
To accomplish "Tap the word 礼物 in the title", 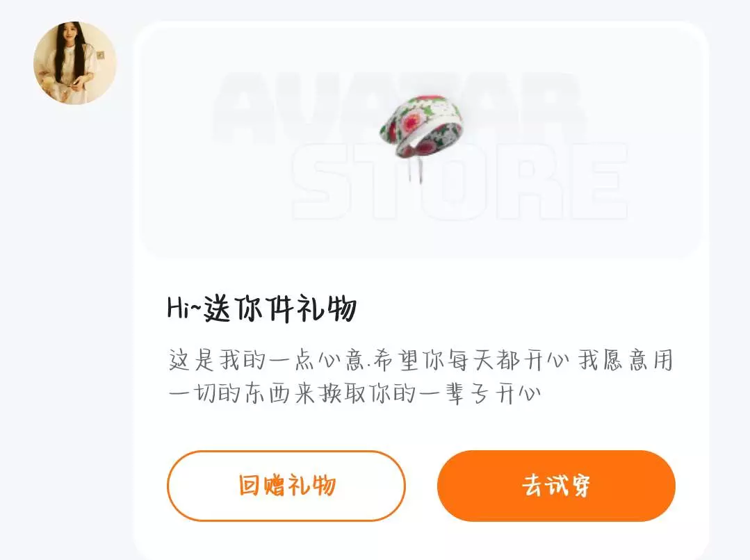I will [327, 308].
